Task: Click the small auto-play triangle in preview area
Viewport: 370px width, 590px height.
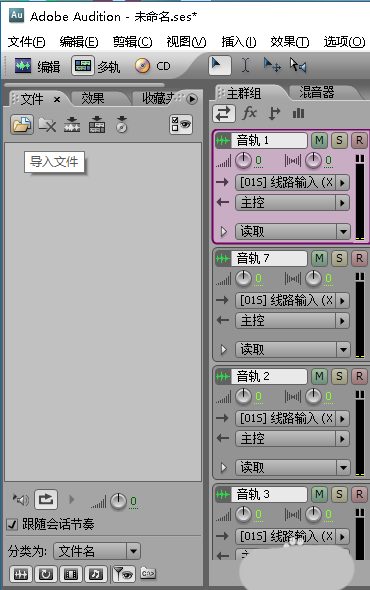Action: click(x=71, y=500)
